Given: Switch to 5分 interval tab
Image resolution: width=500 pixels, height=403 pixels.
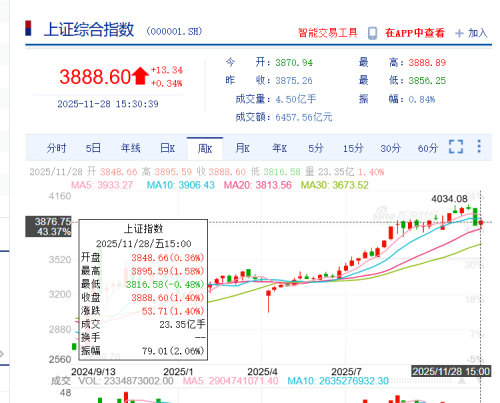Looking at the screenshot, I should click(x=316, y=148).
